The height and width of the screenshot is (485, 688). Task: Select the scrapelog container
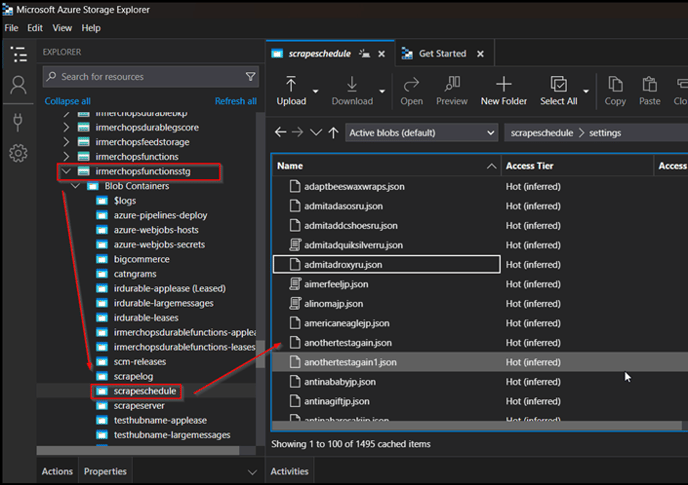coord(133,376)
